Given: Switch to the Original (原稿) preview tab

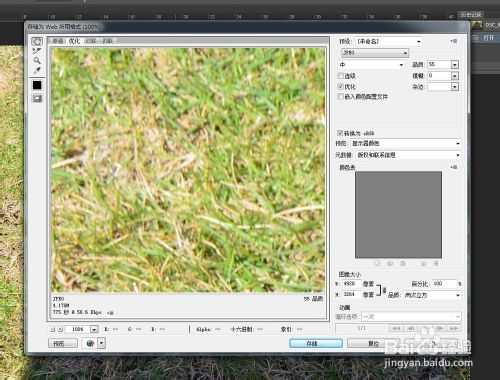Looking at the screenshot, I should pyautogui.click(x=58, y=41).
